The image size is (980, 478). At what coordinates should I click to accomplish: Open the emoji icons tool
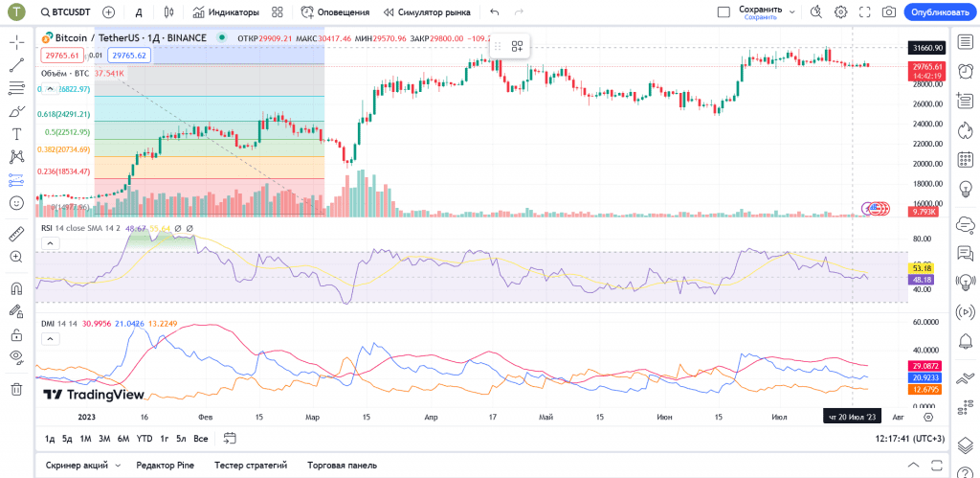click(x=16, y=203)
